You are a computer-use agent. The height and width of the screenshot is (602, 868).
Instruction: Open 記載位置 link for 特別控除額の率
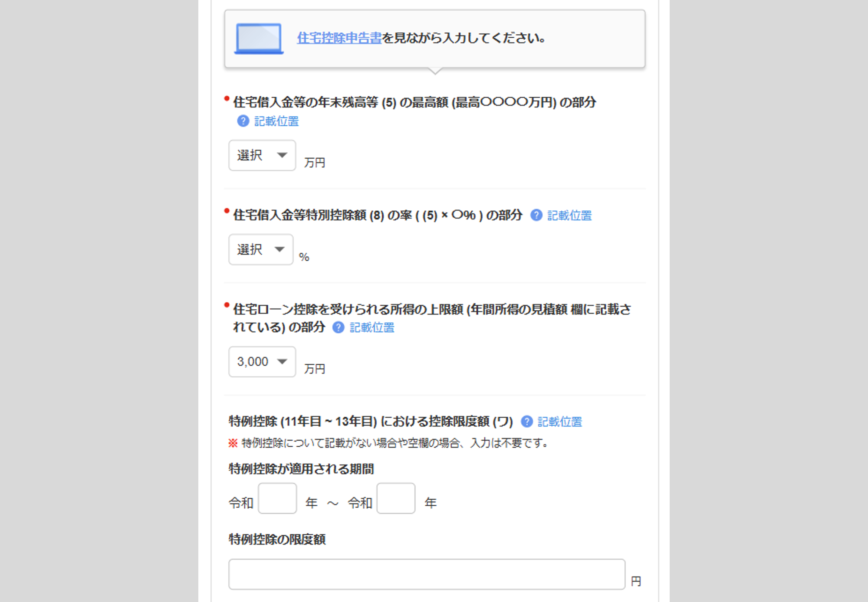coord(569,216)
